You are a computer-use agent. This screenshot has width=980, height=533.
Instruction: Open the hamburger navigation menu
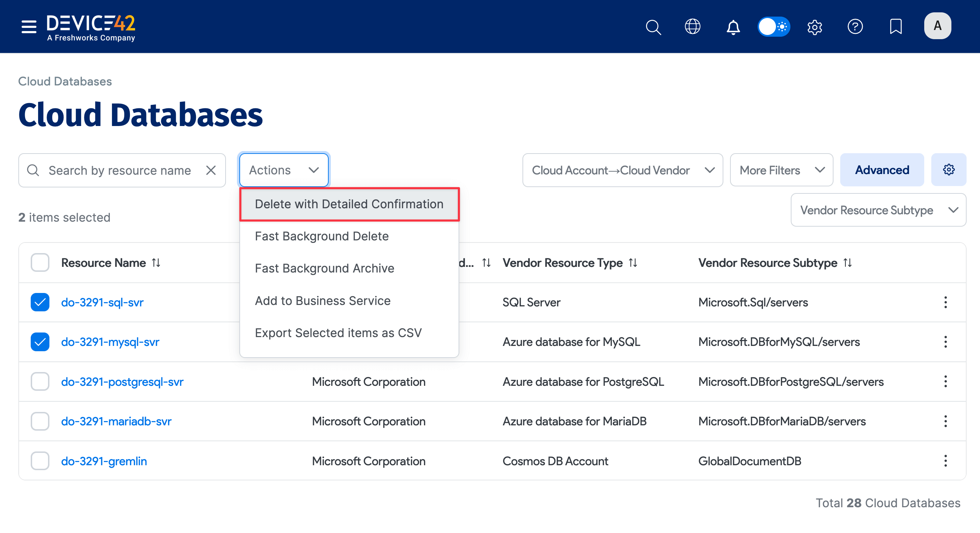click(29, 26)
